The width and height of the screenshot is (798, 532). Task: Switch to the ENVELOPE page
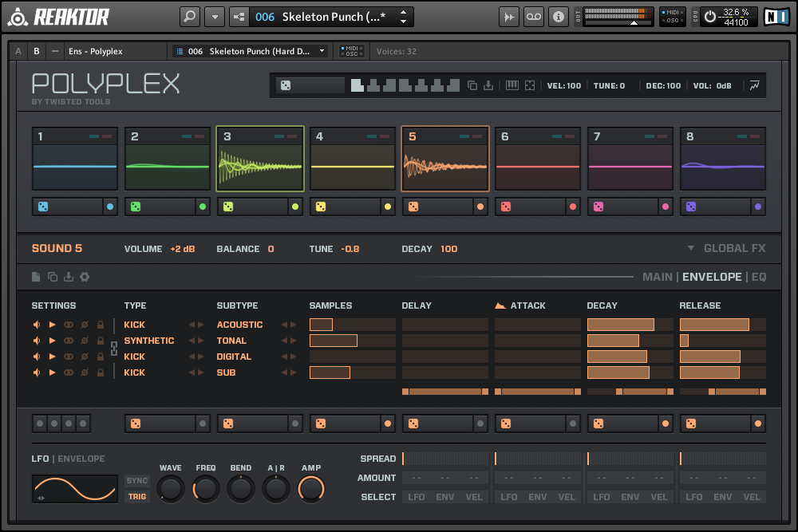tap(712, 277)
